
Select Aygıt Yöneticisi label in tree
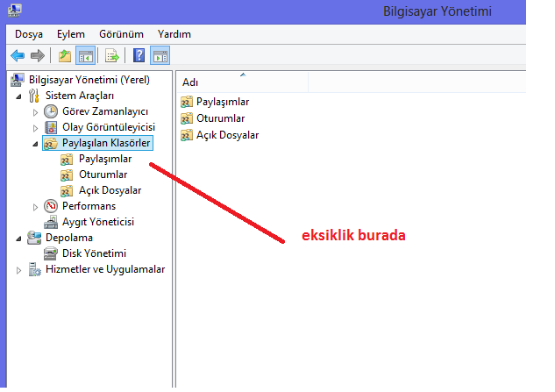click(x=98, y=222)
